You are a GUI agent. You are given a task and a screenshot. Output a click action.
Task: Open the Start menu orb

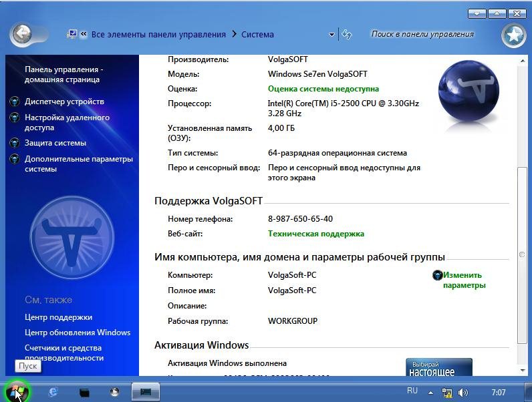(16, 391)
